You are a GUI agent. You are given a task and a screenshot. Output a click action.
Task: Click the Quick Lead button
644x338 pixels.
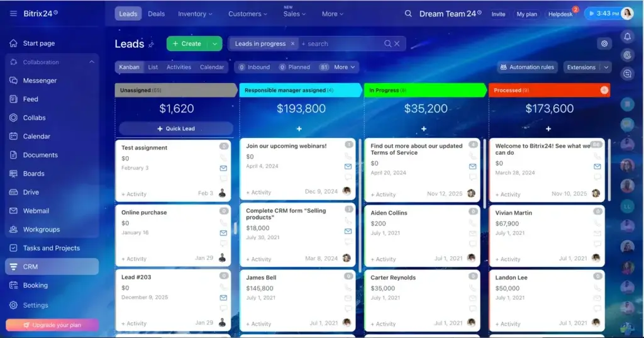[176, 128]
